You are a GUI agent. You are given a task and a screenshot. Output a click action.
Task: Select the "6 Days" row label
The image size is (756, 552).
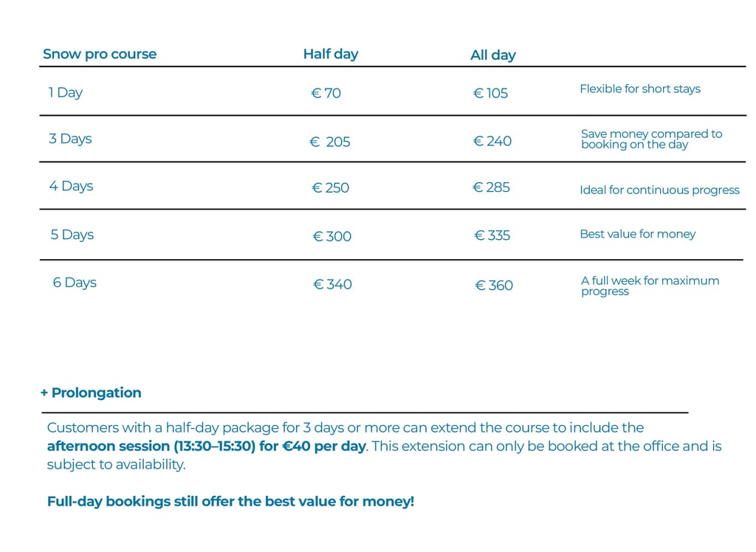pos(75,283)
